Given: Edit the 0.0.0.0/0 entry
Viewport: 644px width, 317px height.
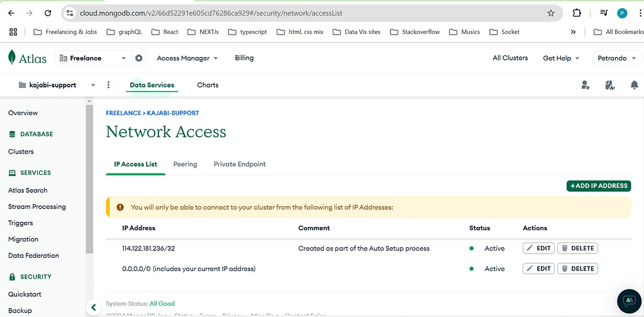Looking at the screenshot, I should (538, 269).
